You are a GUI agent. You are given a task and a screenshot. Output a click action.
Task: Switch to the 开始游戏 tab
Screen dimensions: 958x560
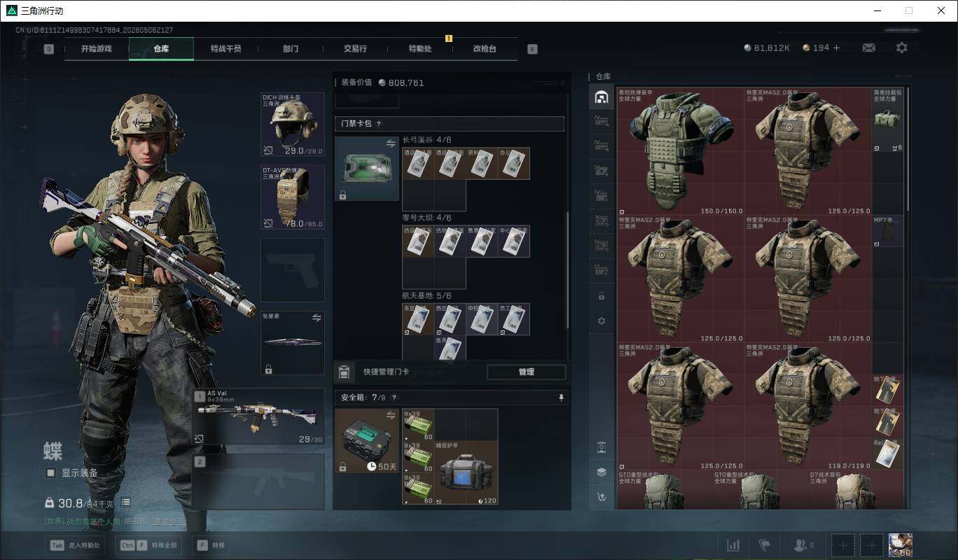tap(96, 49)
